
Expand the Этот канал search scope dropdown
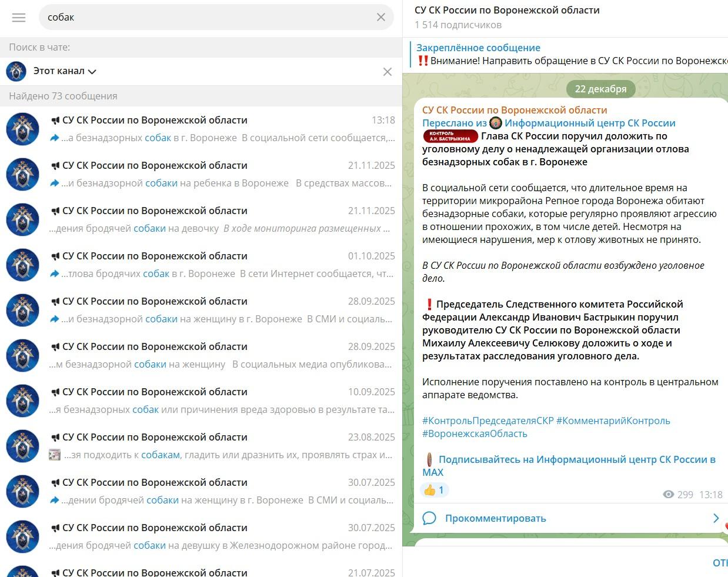tap(65, 71)
